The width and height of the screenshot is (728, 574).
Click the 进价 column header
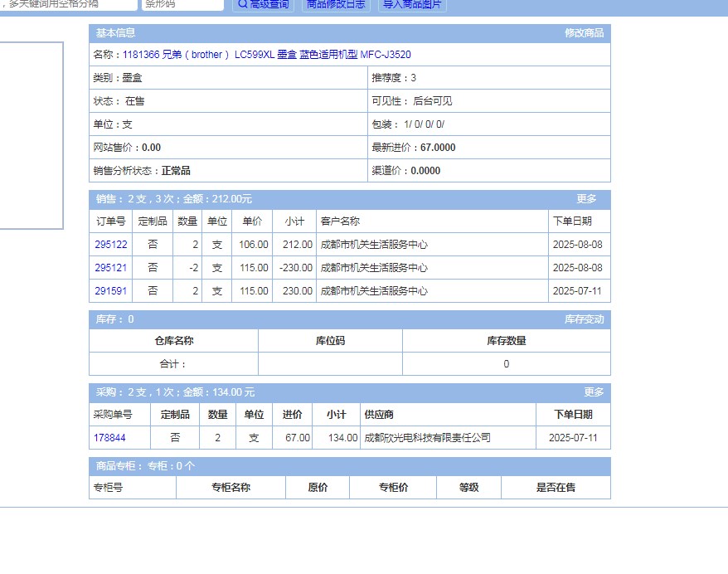point(293,415)
